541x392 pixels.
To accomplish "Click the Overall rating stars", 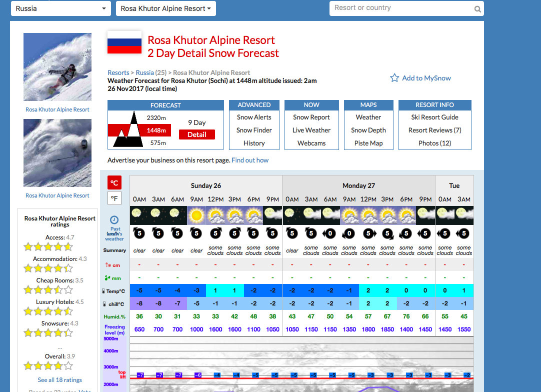I will point(48,366).
